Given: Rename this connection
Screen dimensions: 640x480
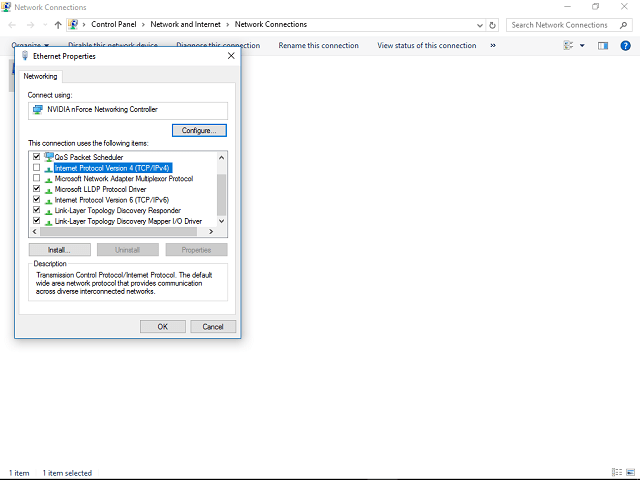Looking at the screenshot, I should pyautogui.click(x=318, y=45).
